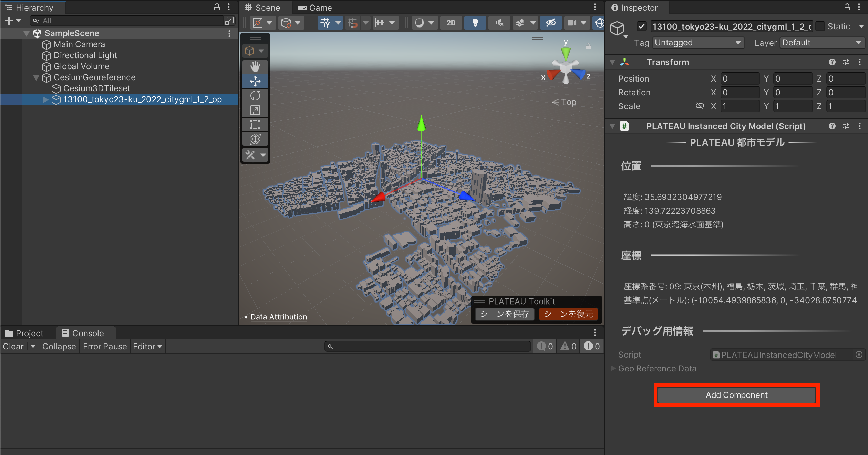Viewport: 868px width, 455px height.
Task: Mute scene audio icon
Action: click(x=499, y=23)
